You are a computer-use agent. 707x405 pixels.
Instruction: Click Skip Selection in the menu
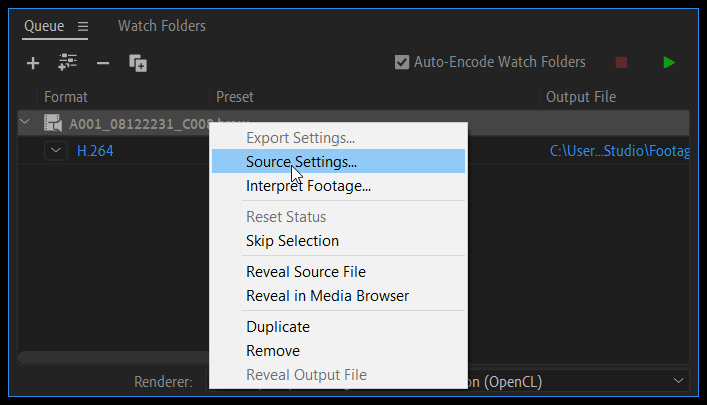click(x=292, y=241)
